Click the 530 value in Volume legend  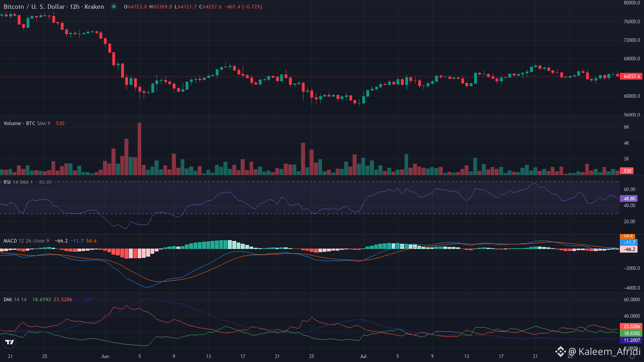60,123
